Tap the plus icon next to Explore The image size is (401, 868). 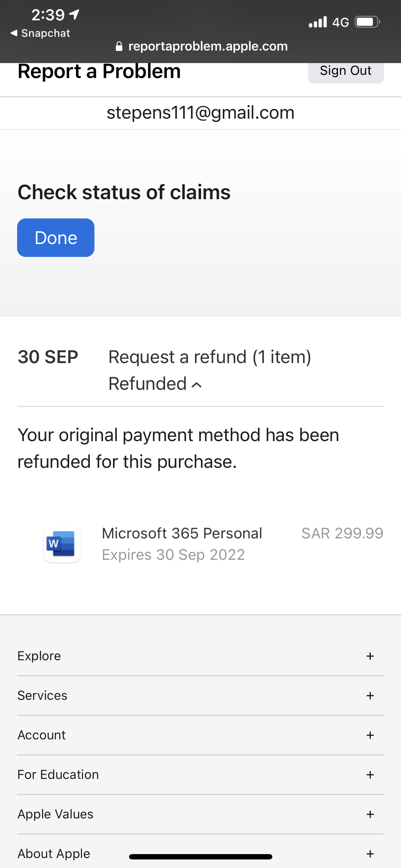point(370,656)
